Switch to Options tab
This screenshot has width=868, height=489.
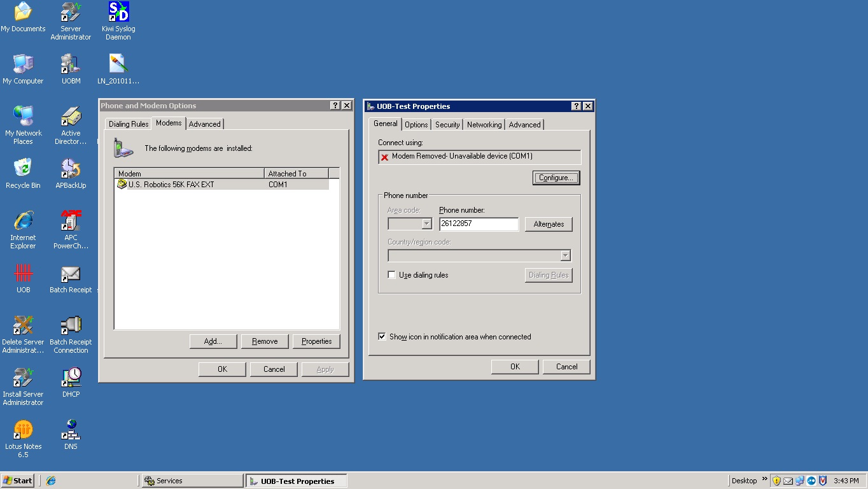417,125
